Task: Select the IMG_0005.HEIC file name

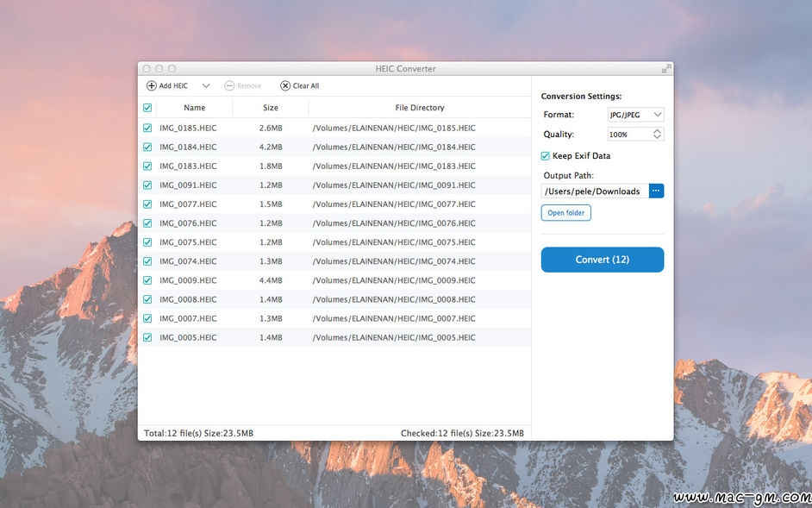Action: (x=188, y=337)
